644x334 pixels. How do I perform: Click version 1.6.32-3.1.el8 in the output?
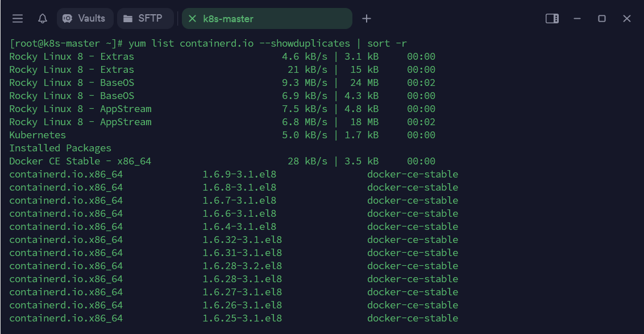[242, 240]
